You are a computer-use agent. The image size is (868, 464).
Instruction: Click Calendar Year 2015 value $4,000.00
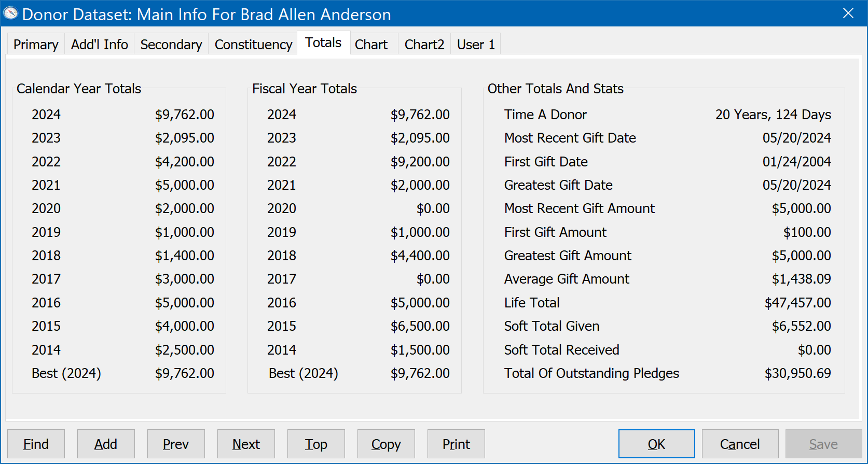pos(185,326)
